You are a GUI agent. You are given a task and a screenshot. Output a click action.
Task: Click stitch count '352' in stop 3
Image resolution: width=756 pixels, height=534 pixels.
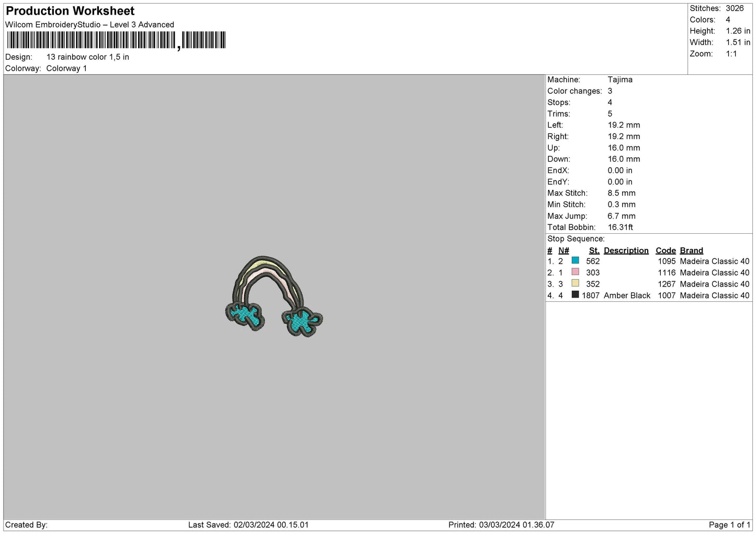point(593,285)
